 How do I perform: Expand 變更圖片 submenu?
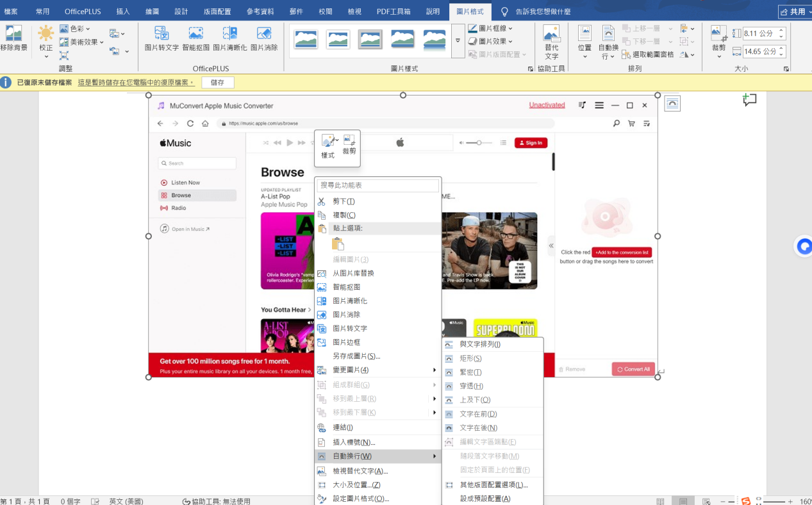tap(378, 370)
